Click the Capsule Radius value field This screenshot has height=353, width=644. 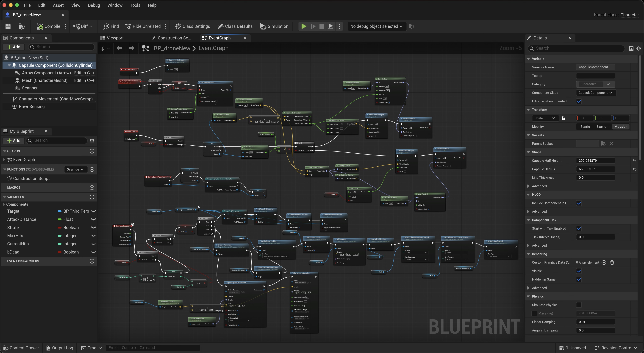[x=595, y=169]
